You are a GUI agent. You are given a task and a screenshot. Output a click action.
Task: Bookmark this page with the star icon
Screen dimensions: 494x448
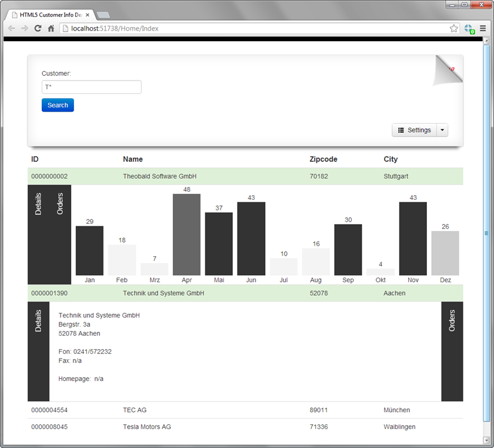pos(453,28)
